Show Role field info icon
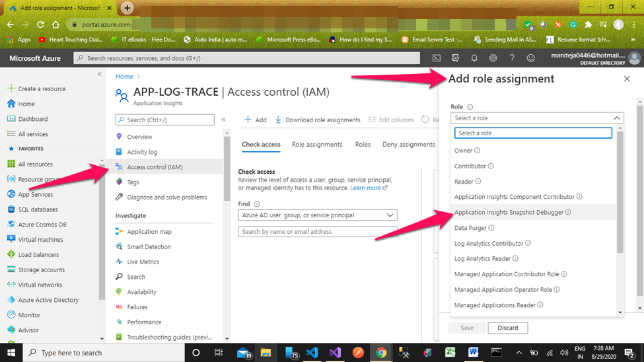The height and width of the screenshot is (362, 644). 470,107
